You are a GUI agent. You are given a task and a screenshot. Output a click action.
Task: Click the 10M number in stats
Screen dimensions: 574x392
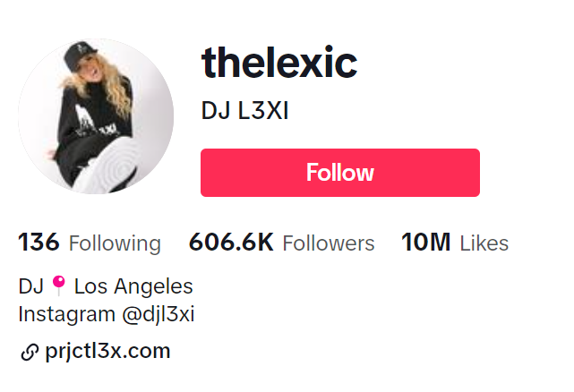[x=425, y=243]
